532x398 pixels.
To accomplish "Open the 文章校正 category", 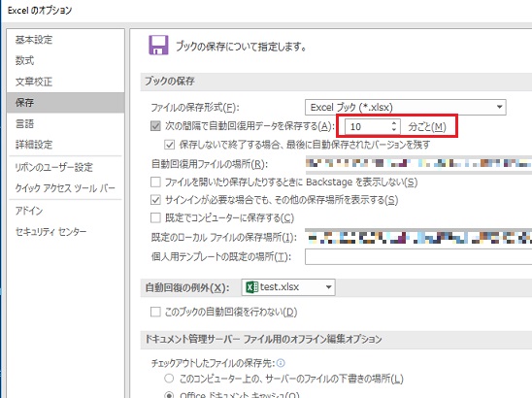I will [34, 82].
